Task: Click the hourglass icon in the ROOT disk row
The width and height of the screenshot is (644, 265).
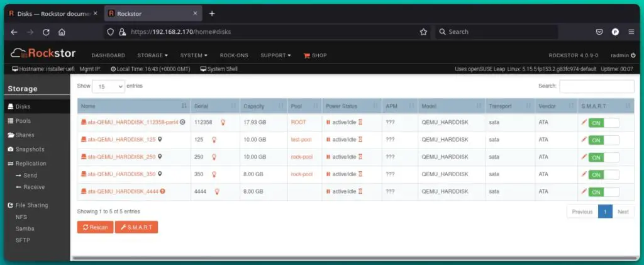Action: [360, 122]
